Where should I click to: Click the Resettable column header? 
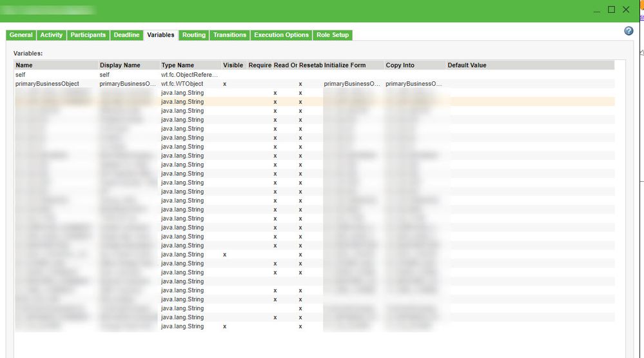coord(311,65)
